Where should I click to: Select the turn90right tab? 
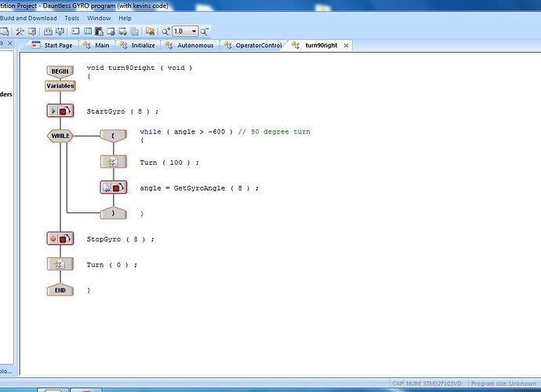314,45
